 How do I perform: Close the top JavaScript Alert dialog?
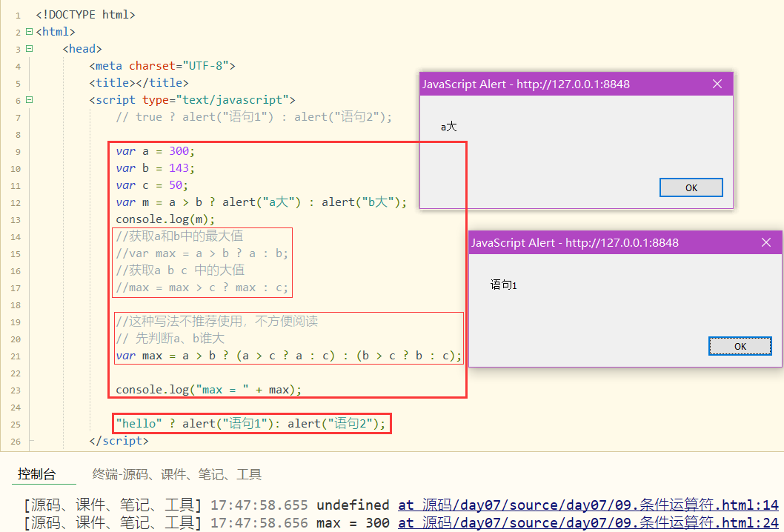pos(717,84)
